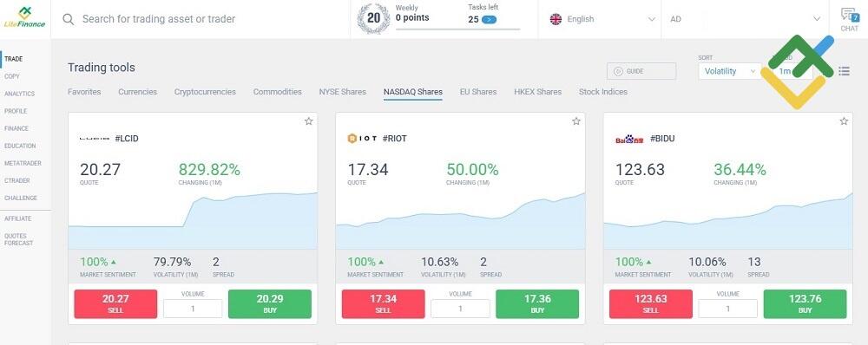Click the search magnifier icon
868x345 pixels.
click(x=68, y=19)
